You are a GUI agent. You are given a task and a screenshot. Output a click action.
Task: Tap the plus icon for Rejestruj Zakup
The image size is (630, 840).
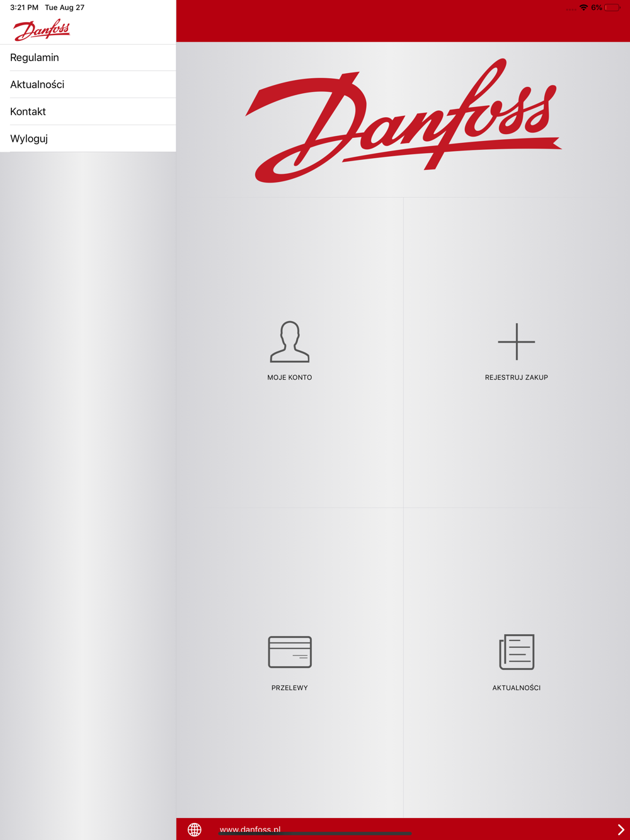click(517, 342)
